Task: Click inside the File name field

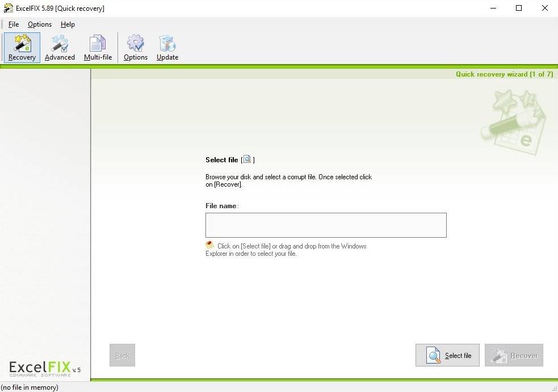Action: click(x=326, y=225)
